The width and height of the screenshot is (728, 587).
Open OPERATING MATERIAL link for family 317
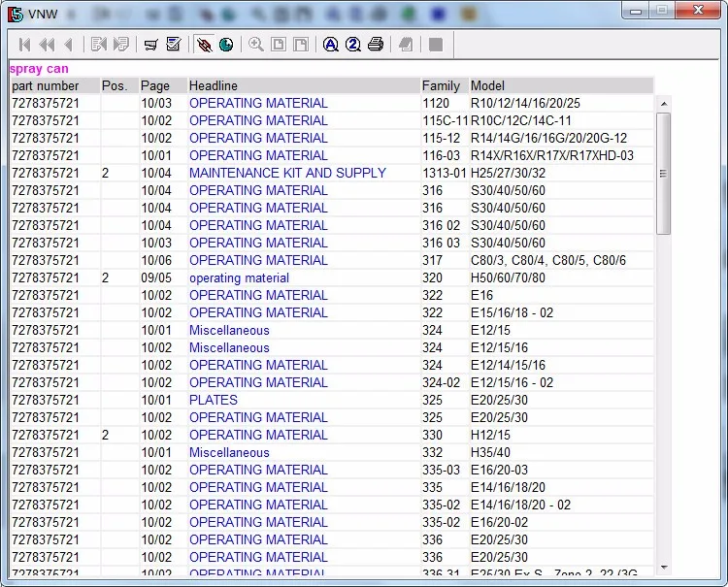(258, 260)
